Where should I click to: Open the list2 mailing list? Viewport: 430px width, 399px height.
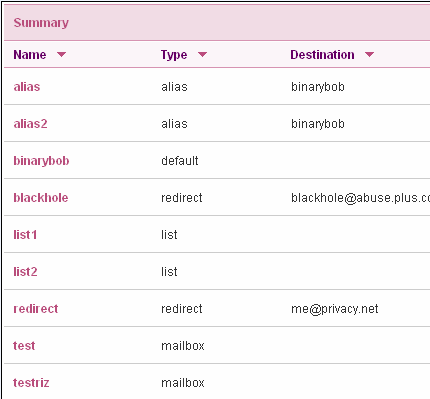25,272
